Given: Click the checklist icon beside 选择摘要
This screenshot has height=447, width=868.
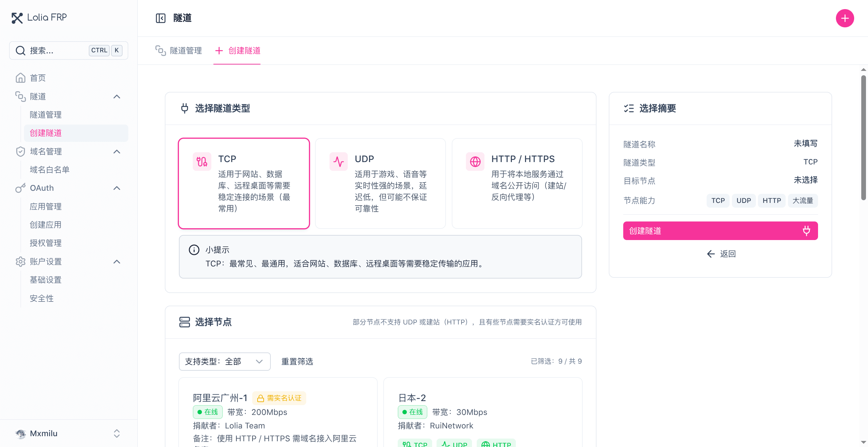Looking at the screenshot, I should pos(629,108).
